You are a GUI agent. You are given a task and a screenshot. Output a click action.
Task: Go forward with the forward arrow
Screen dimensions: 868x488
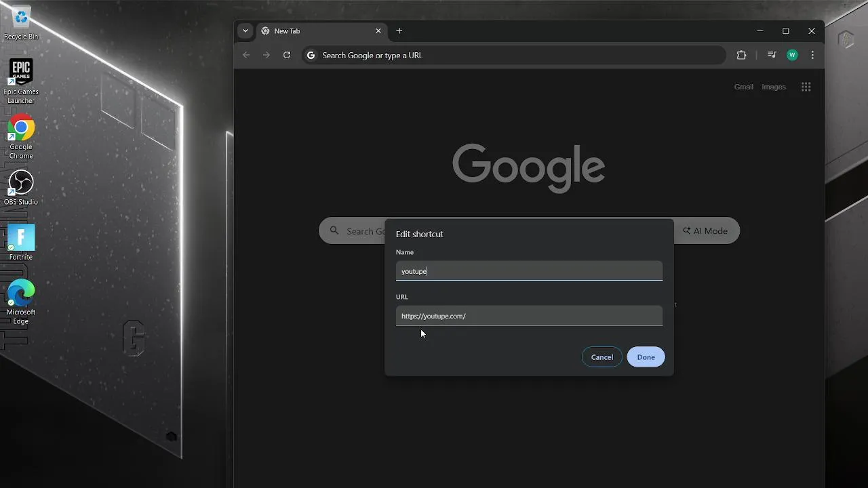(267, 55)
